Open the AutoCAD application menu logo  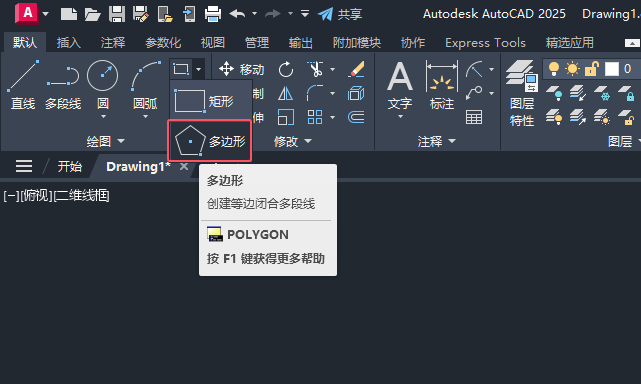pyautogui.click(x=27, y=13)
